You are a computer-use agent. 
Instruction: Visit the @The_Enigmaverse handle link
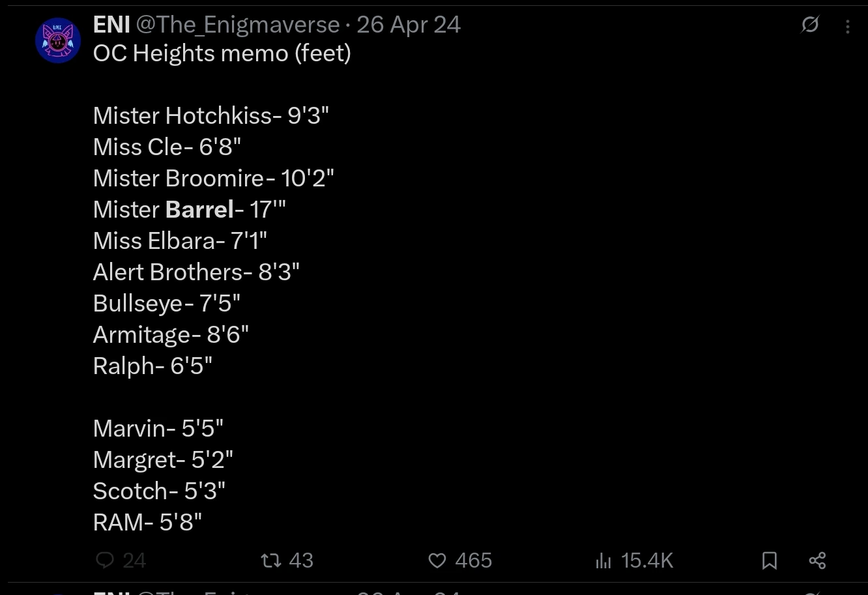[237, 25]
